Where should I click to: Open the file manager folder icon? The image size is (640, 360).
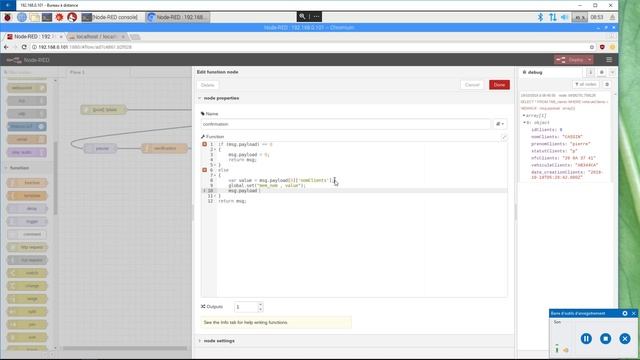(35, 17)
